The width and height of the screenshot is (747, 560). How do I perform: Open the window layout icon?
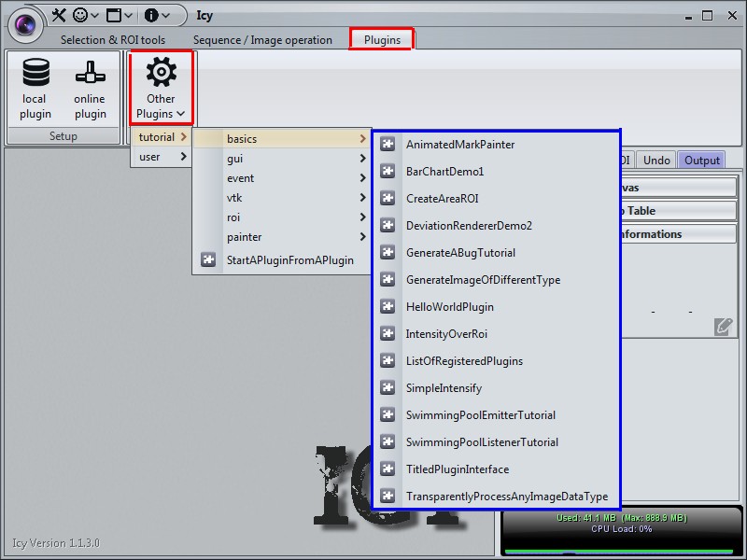click(x=114, y=15)
